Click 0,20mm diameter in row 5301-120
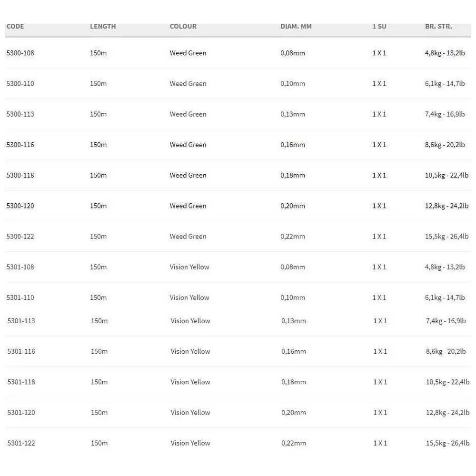 [x=294, y=413]
